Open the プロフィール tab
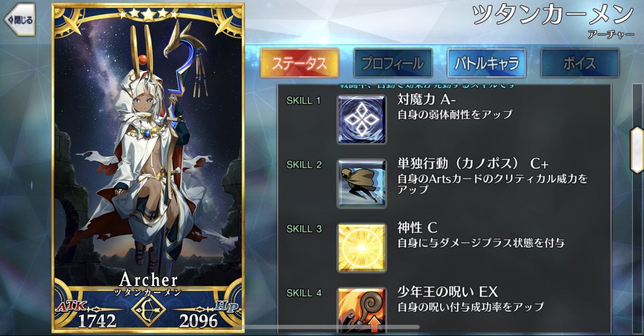644x336 pixels. point(393,63)
